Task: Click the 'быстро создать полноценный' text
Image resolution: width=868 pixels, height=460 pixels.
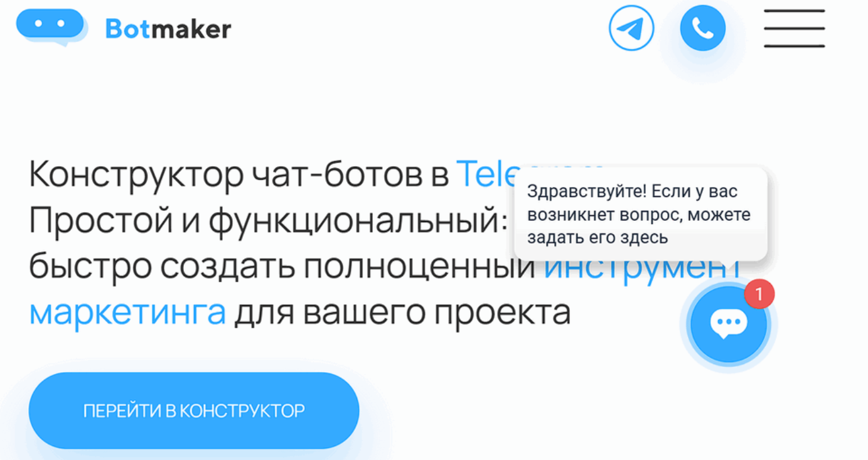Action: (x=282, y=266)
